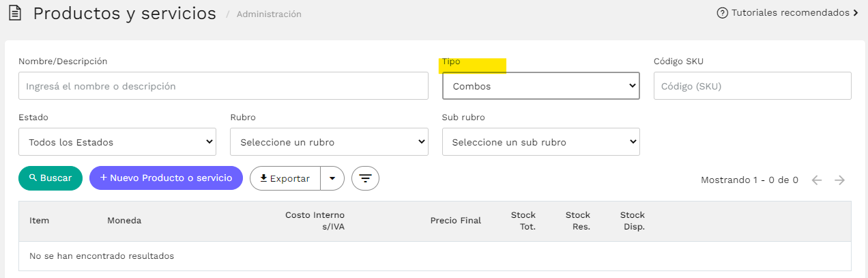The height and width of the screenshot is (278, 868).
Task: Click the question mark help icon
Action: point(722,13)
